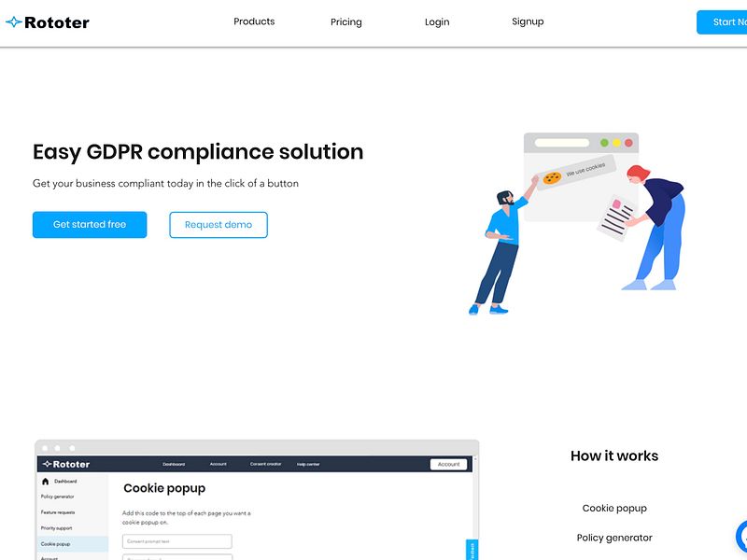Select Dashboard in the preview's dark nav bar
This screenshot has width=747, height=560.
pos(174,464)
